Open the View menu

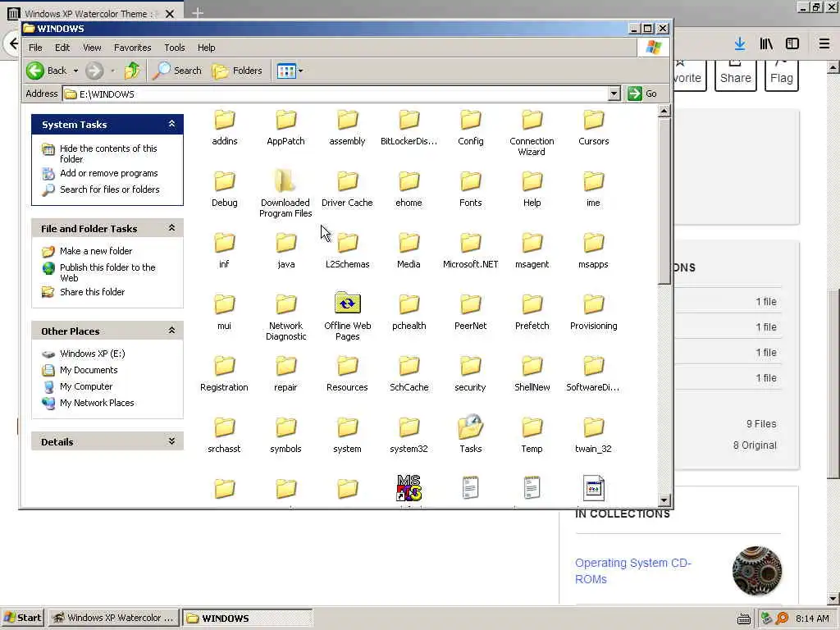click(x=92, y=48)
